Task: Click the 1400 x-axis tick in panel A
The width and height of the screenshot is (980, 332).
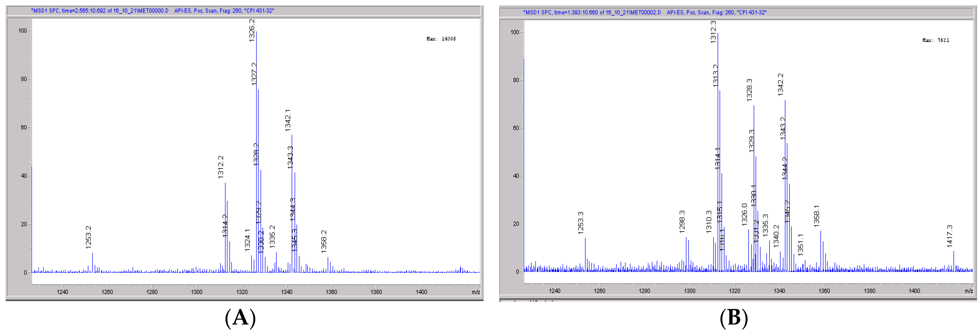Action: 421,292
